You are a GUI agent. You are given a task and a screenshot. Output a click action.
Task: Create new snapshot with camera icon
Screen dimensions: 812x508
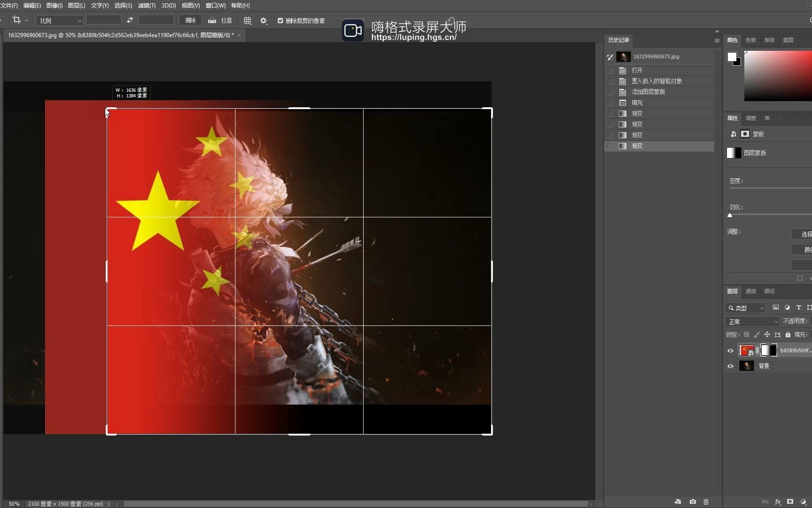pyautogui.click(x=693, y=502)
